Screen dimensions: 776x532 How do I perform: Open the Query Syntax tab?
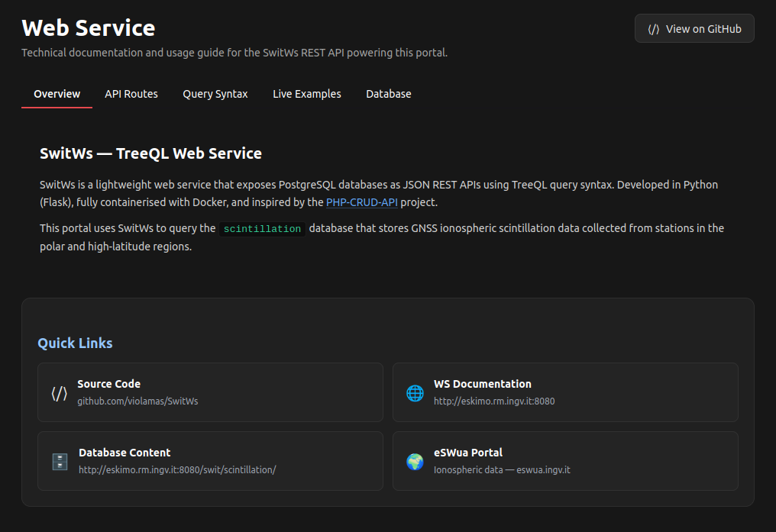(215, 94)
